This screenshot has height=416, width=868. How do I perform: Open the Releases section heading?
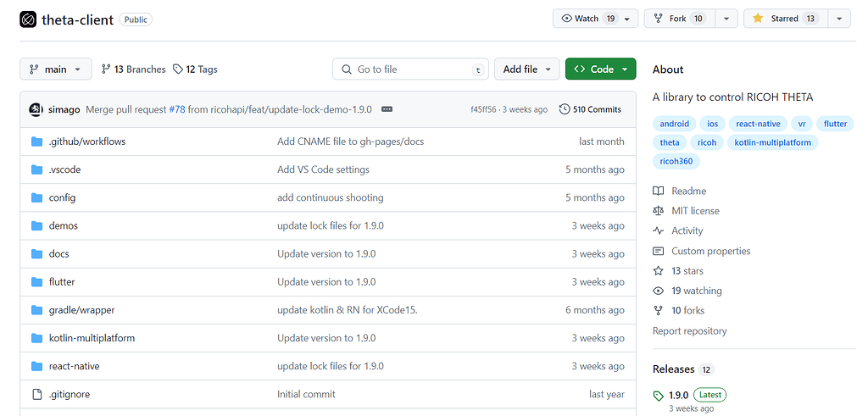[674, 369]
